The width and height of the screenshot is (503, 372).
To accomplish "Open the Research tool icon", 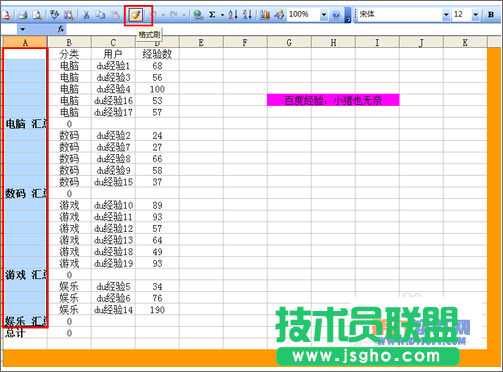I will pos(69,15).
